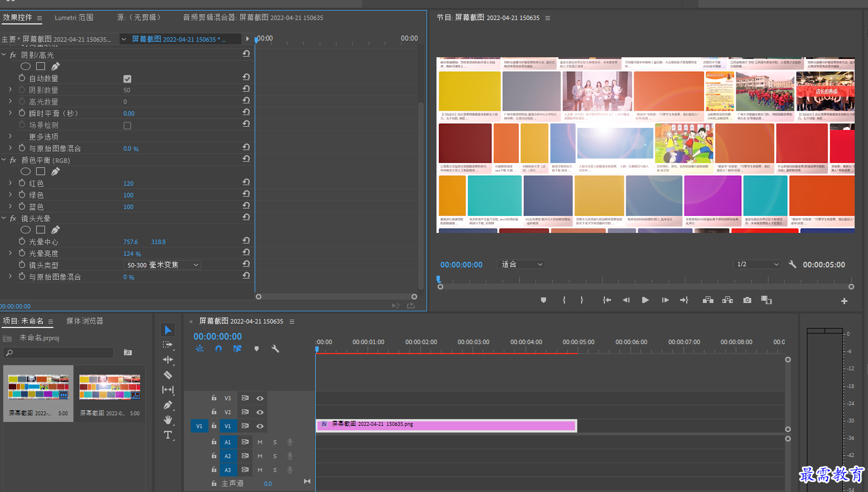Go to In point
Image resolution: width=868 pixels, height=492 pixels.
click(x=607, y=300)
